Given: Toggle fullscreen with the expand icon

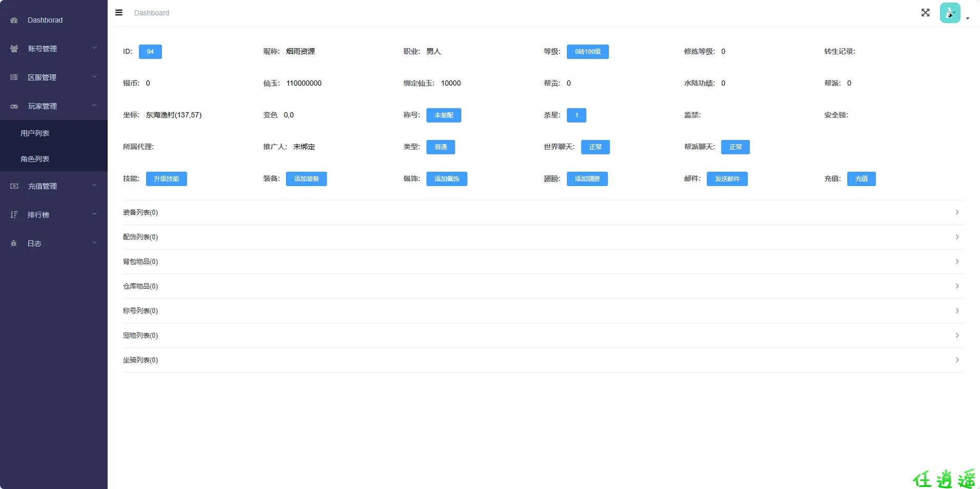Looking at the screenshot, I should [925, 13].
